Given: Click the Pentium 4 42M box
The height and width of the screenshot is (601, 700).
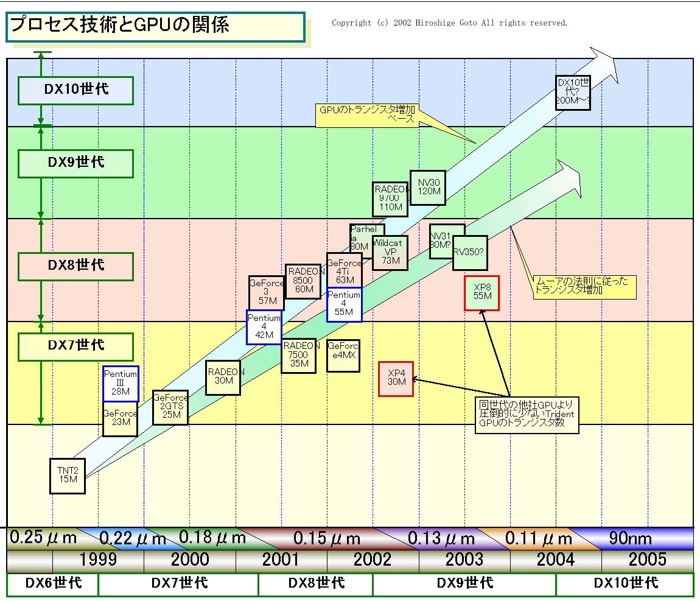Looking at the screenshot, I should 264,327.
